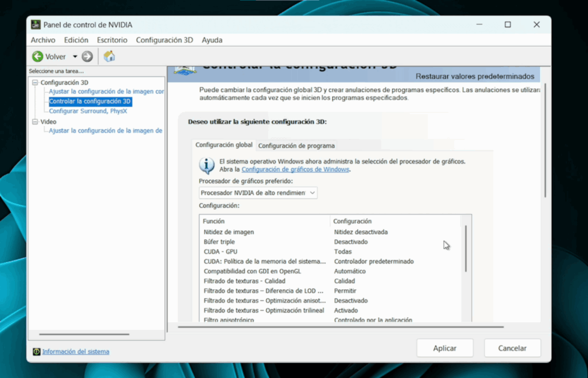Collapse the Configuración 3D tree node

tap(35, 83)
